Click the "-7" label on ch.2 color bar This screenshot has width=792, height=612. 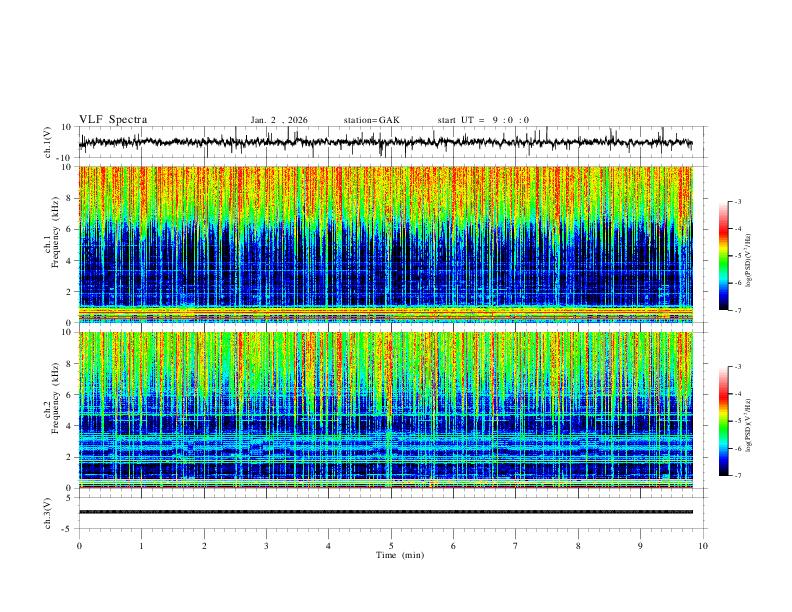(x=737, y=475)
